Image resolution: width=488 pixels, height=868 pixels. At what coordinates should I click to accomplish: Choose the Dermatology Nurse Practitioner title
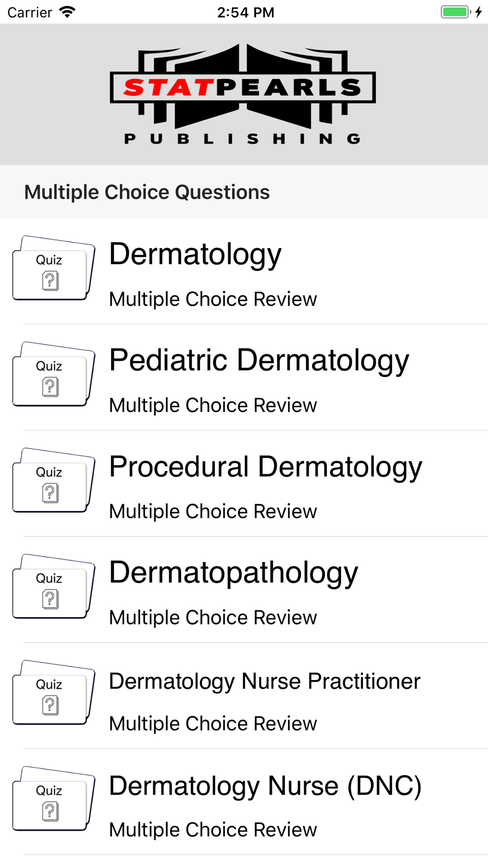(x=264, y=681)
